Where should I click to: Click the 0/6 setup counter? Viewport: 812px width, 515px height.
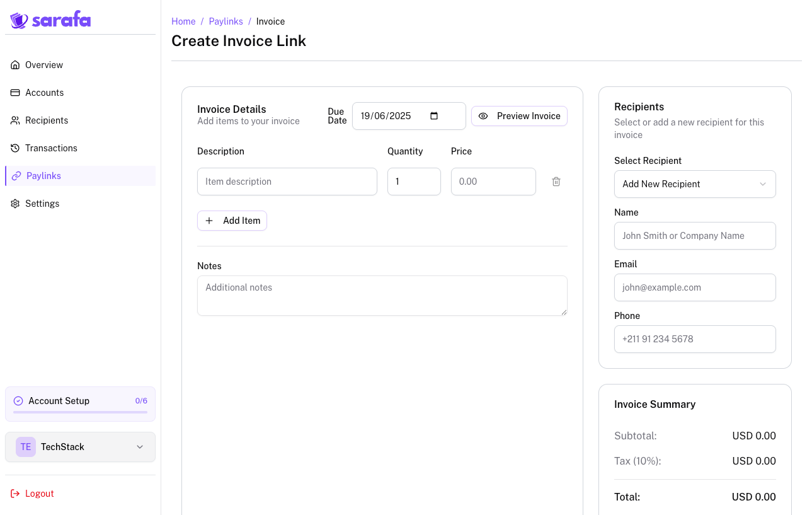tap(141, 401)
